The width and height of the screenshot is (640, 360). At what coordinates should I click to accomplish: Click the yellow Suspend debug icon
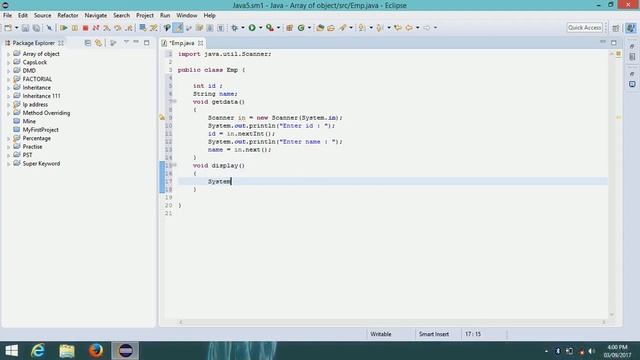[x=75, y=28]
